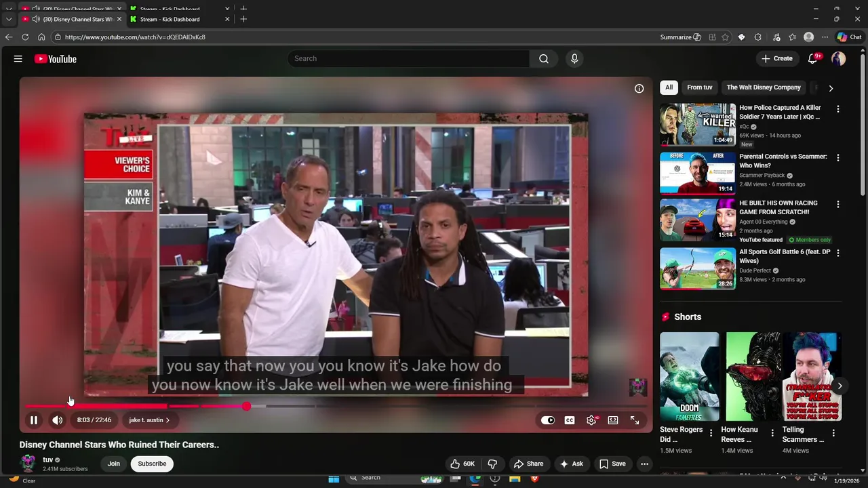This screenshot has width=868, height=488.
Task: Mute the video volume
Action: (x=58, y=420)
